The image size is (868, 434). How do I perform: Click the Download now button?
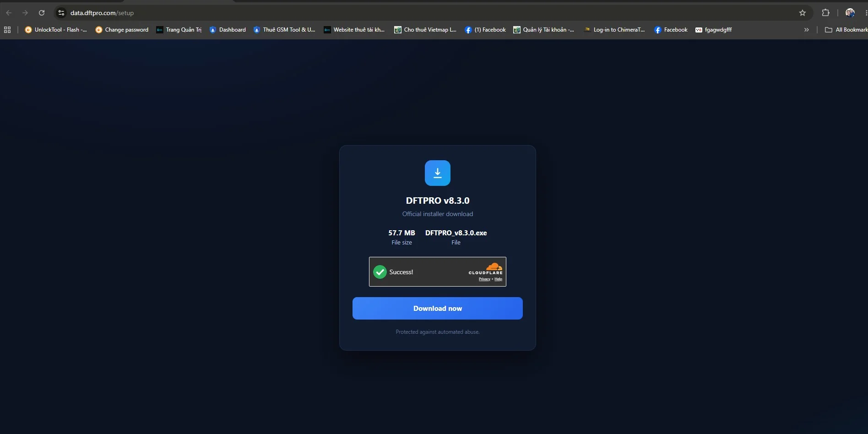click(x=437, y=308)
